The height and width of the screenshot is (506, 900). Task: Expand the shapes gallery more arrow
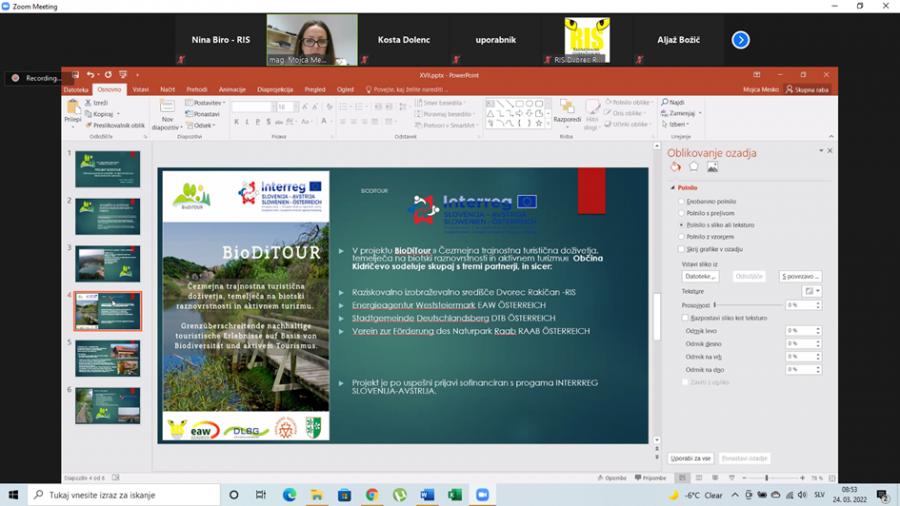pos(548,123)
